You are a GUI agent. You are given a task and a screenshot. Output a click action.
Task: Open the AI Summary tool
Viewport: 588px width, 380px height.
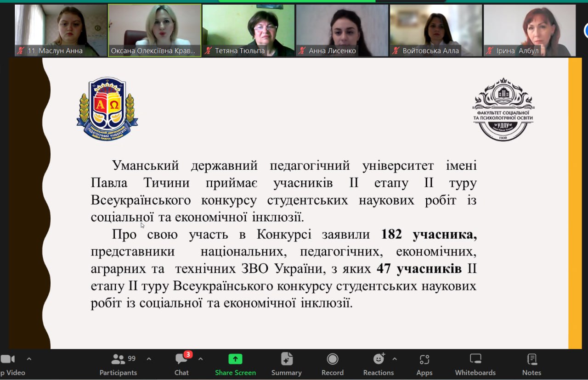(286, 364)
